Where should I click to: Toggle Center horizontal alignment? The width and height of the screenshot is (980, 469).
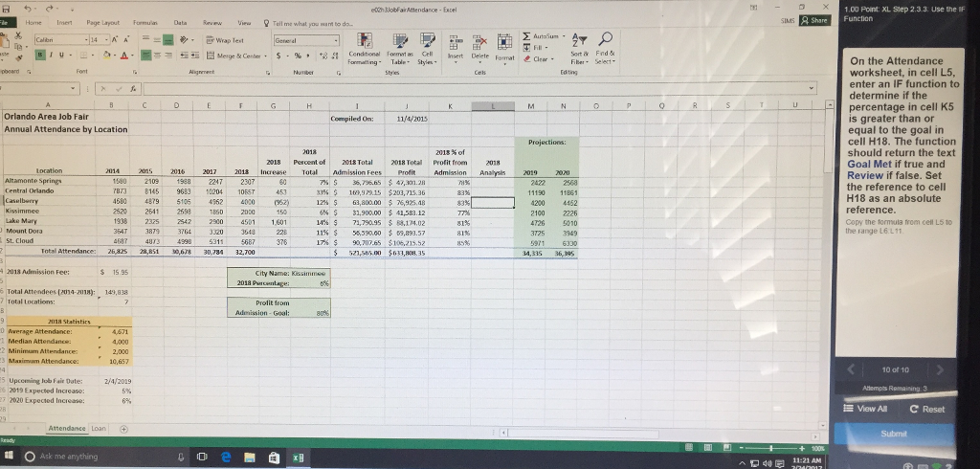tap(157, 56)
